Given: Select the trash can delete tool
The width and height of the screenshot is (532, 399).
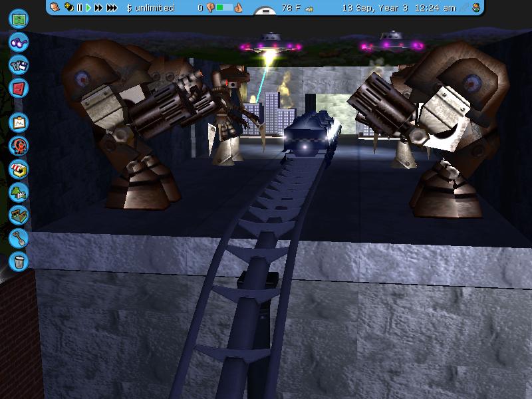Looking at the screenshot, I should click(19, 261).
